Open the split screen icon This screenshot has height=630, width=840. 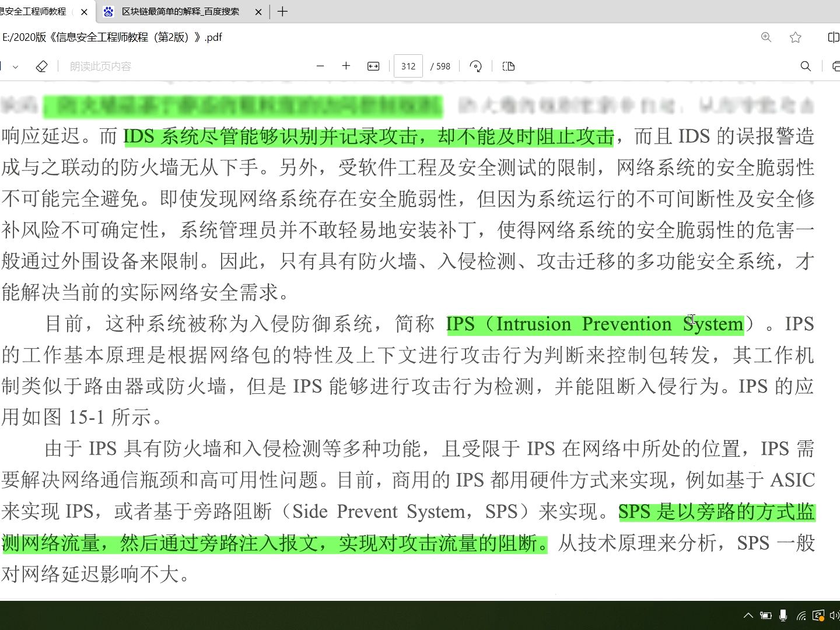(834, 37)
